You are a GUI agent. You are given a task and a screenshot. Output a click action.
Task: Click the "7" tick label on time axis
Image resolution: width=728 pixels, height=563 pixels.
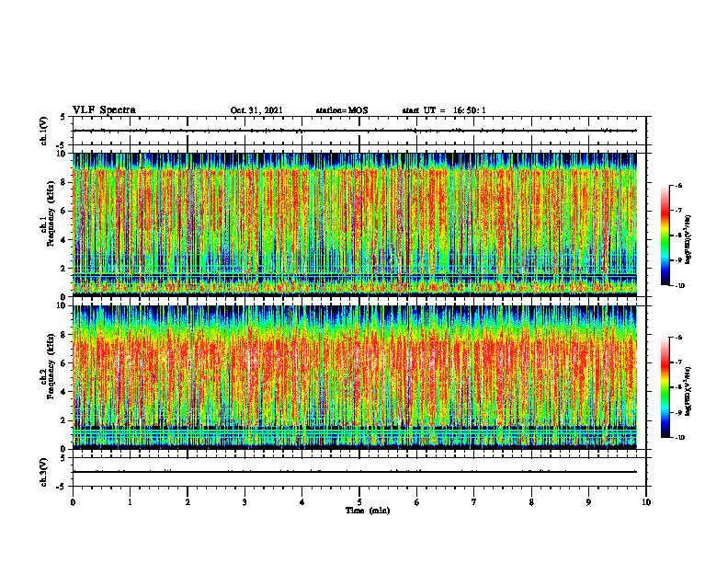(474, 502)
